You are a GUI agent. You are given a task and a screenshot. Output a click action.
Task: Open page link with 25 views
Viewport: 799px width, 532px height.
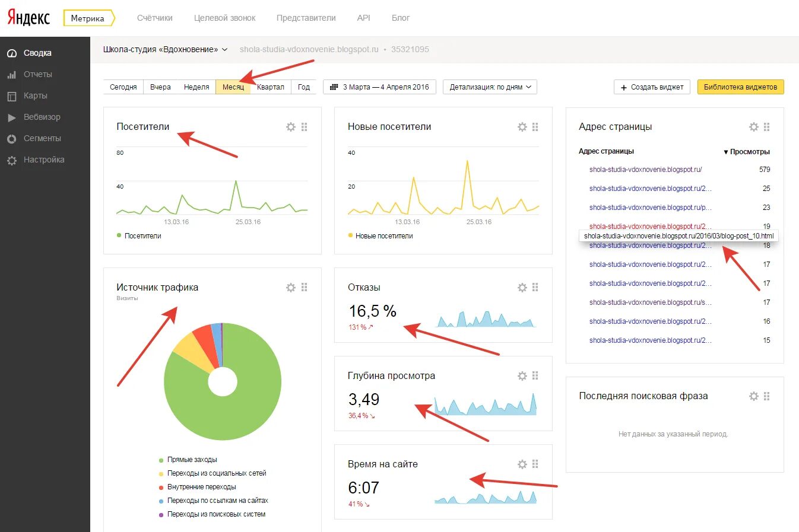(651, 189)
